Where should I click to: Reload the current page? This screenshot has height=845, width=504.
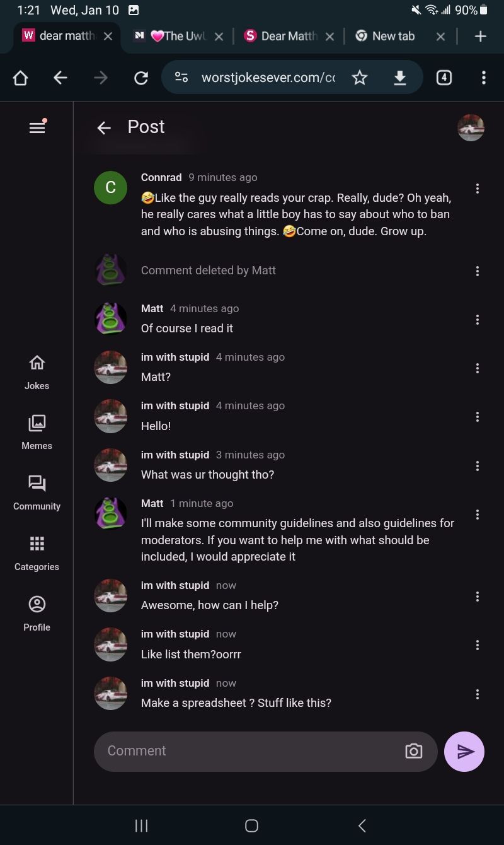click(141, 78)
